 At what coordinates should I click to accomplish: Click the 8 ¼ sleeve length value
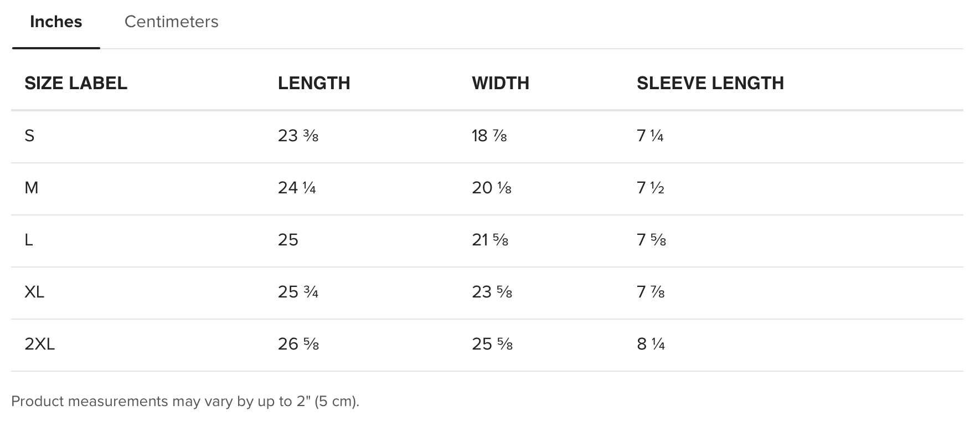(651, 344)
